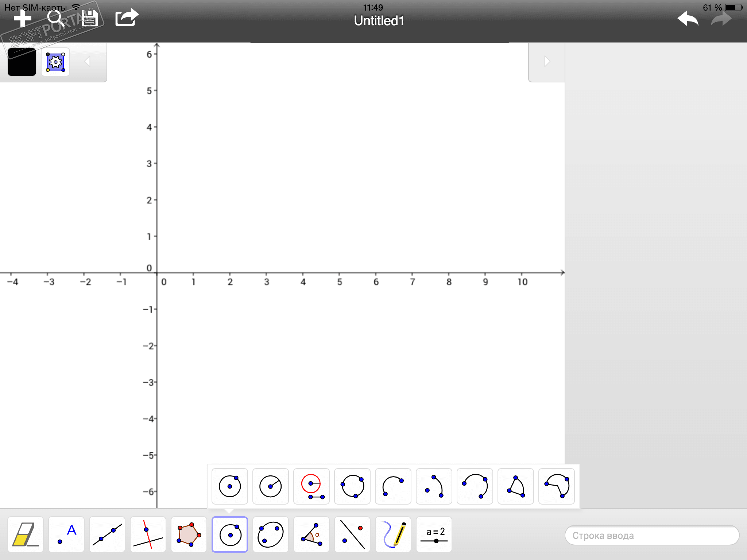Select the eraser (delete) tool
The width and height of the screenshot is (747, 560).
pos(25,534)
